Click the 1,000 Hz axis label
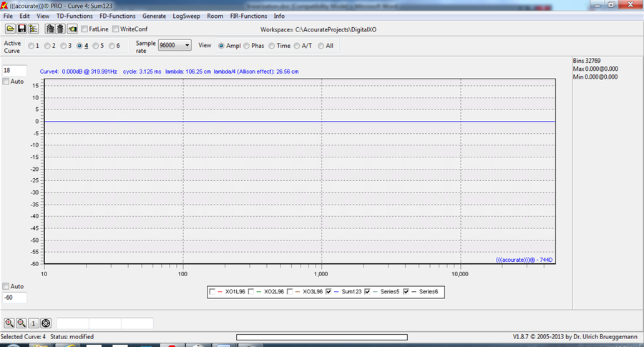644x347 pixels. pos(321,274)
